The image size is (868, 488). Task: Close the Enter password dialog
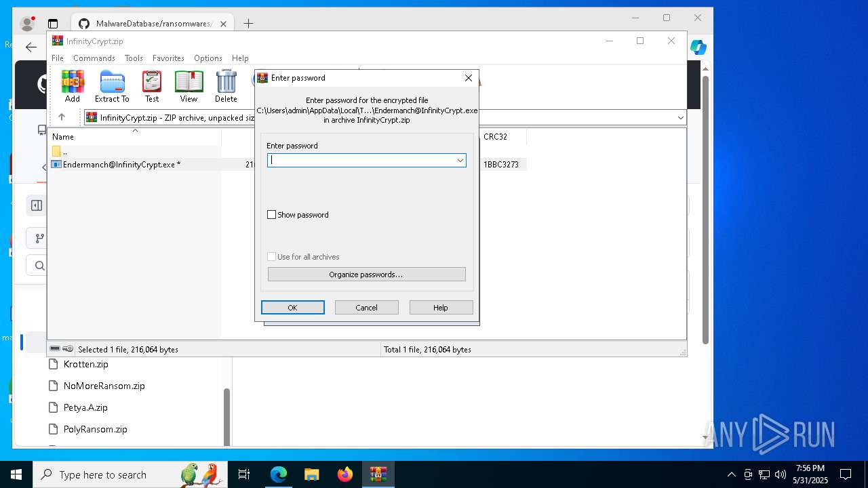[469, 78]
